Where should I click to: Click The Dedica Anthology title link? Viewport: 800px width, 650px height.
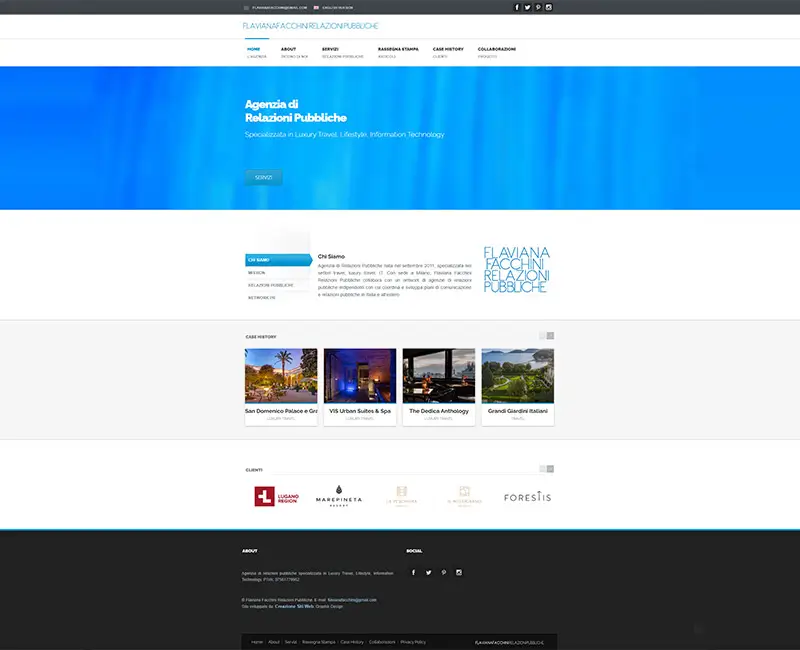click(x=439, y=411)
